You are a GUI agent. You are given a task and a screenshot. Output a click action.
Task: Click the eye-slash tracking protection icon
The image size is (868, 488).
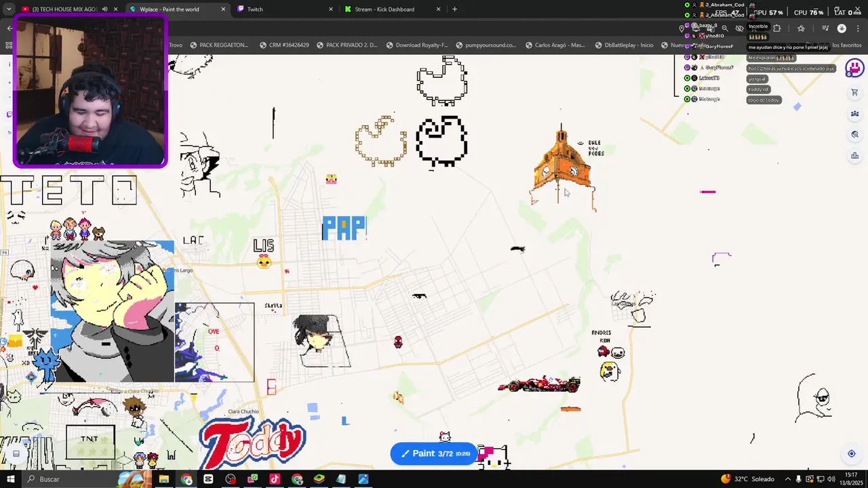(x=740, y=28)
